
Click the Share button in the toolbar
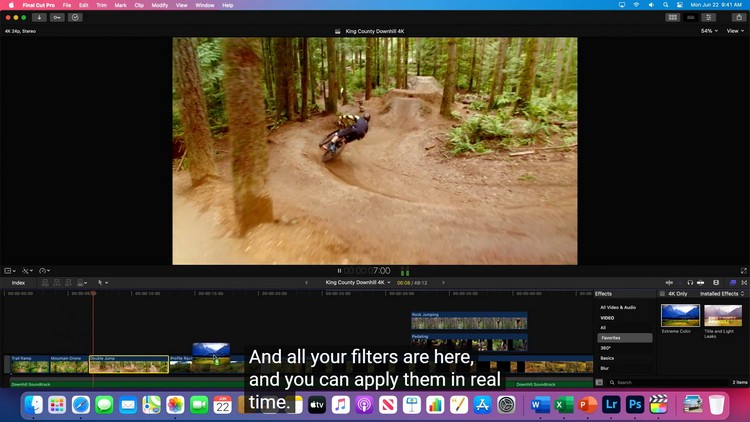[739, 17]
